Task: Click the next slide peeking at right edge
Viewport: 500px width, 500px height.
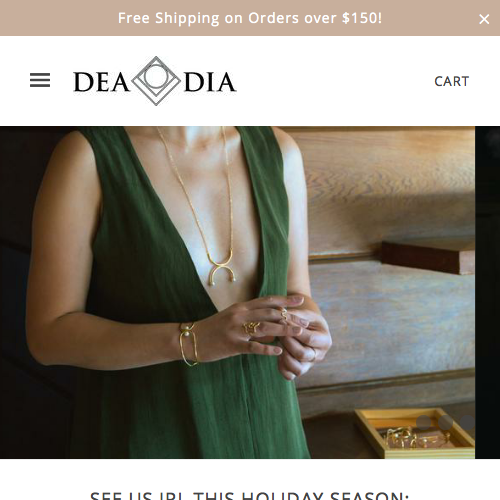Action: point(488,292)
